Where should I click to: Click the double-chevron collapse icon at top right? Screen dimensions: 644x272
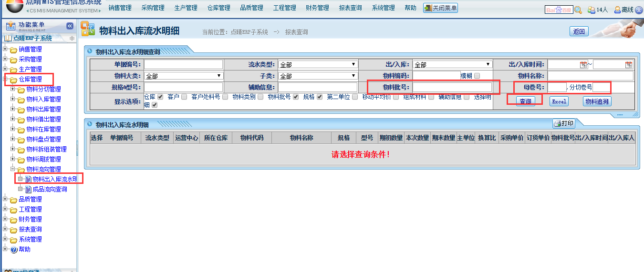tap(639, 10)
